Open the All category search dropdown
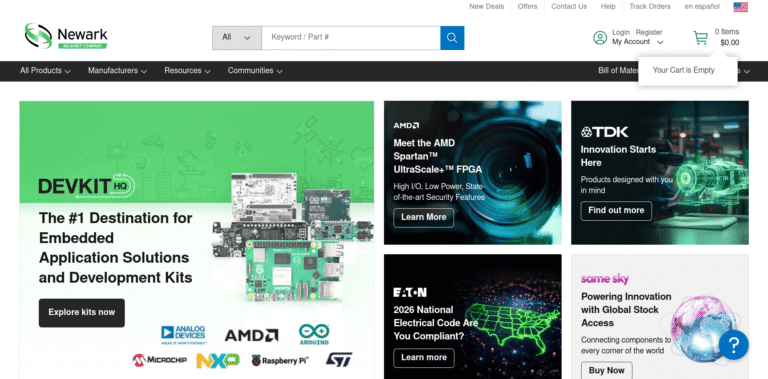The height and width of the screenshot is (379, 768). coord(237,38)
